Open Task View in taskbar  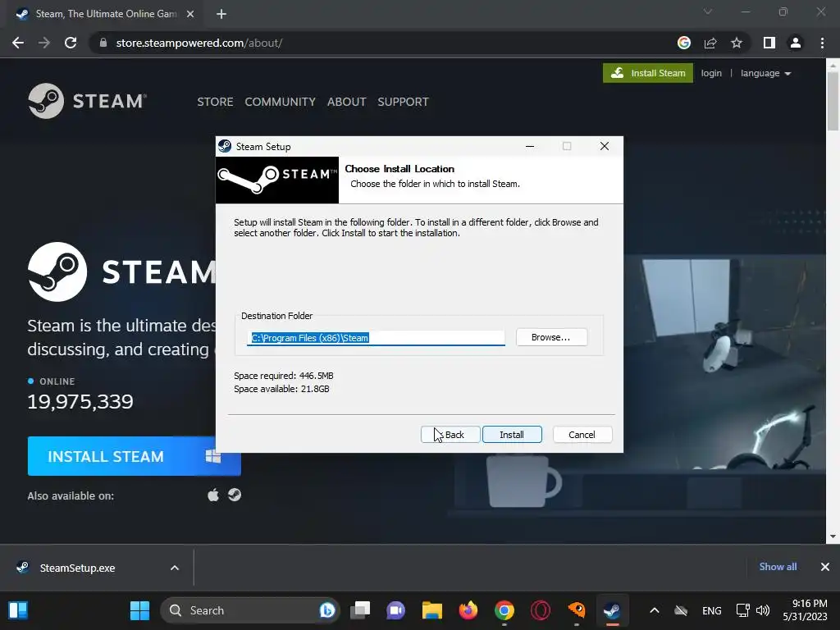(x=360, y=610)
